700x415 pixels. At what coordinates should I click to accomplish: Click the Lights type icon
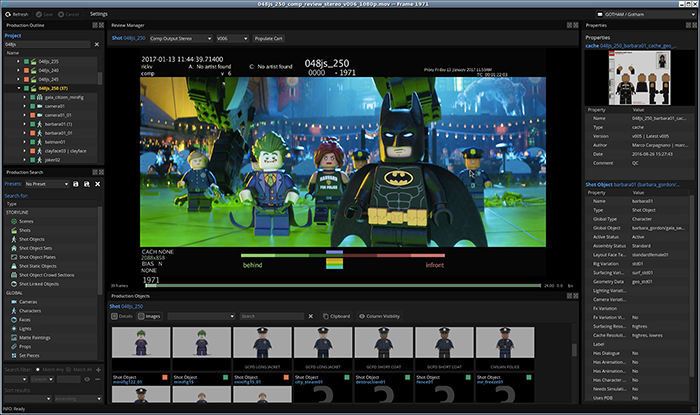point(14,328)
